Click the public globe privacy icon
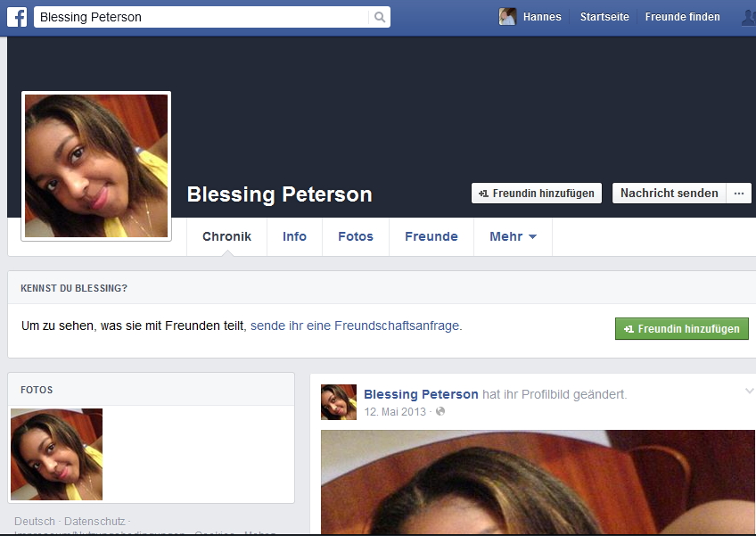This screenshot has width=756, height=536. pyautogui.click(x=440, y=411)
